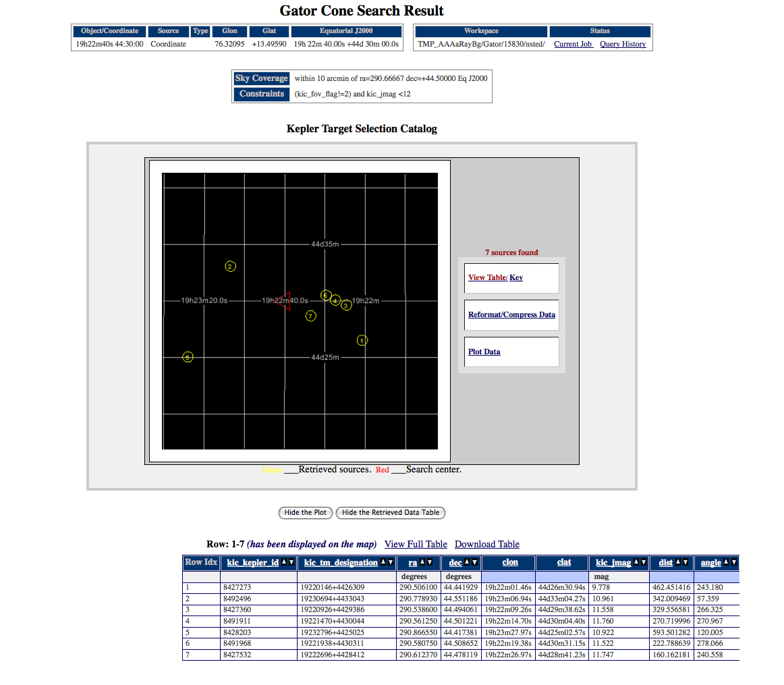Click the red search center triangle
Viewport: 784px width, 685px height.
tap(283, 301)
